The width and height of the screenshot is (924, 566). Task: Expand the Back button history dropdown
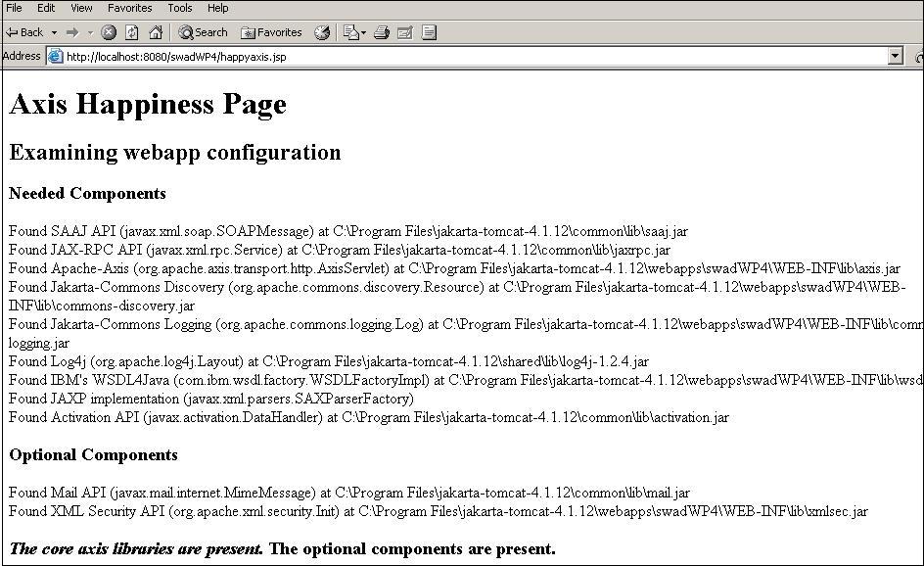click(x=55, y=31)
